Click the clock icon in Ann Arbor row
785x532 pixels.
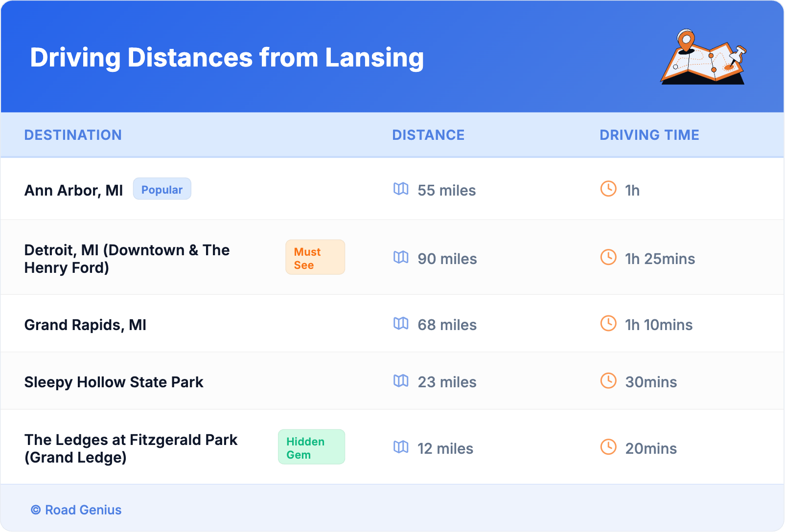pyautogui.click(x=608, y=189)
